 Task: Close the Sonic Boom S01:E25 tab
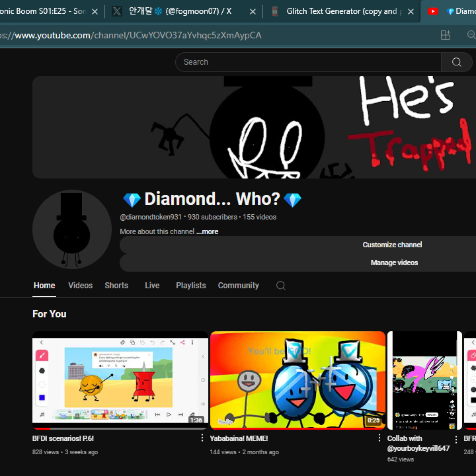95,11
